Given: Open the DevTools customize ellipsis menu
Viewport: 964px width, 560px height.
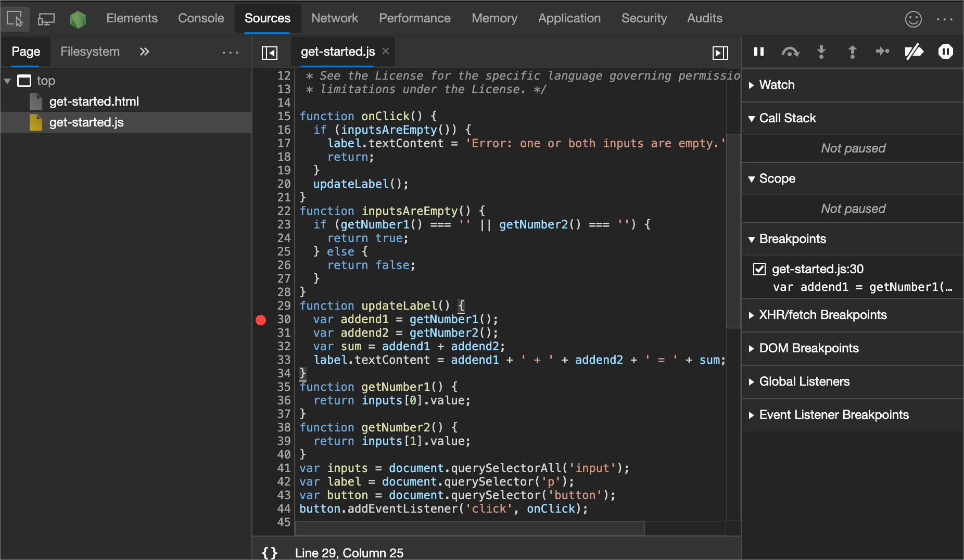Looking at the screenshot, I should (945, 19).
